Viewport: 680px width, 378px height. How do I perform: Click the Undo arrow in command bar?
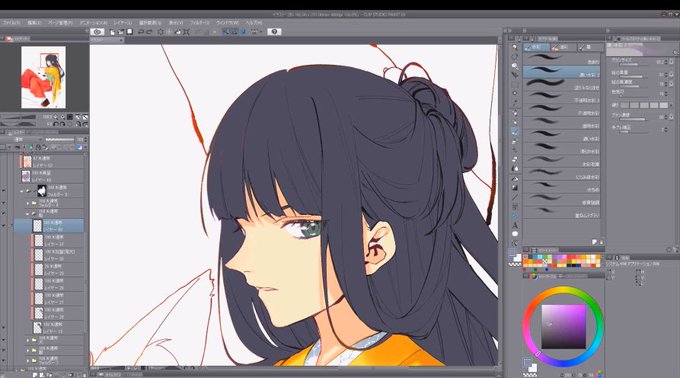[x=141, y=32]
